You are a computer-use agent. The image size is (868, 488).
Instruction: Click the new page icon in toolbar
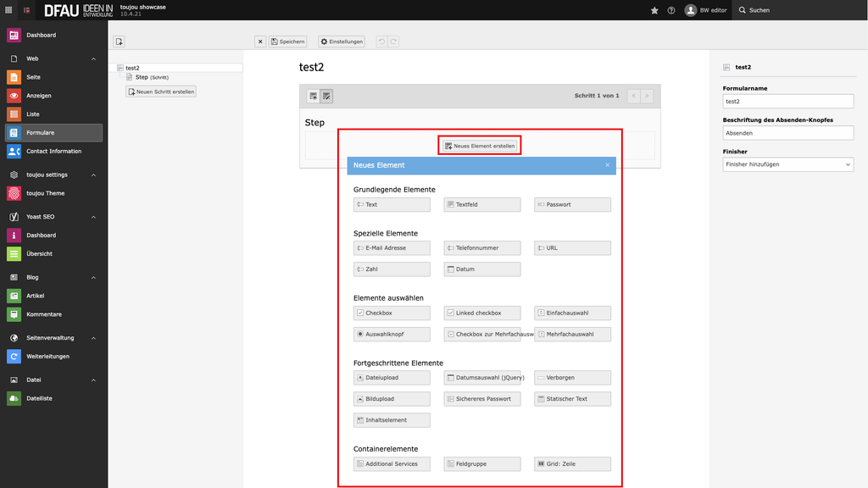click(x=119, y=42)
